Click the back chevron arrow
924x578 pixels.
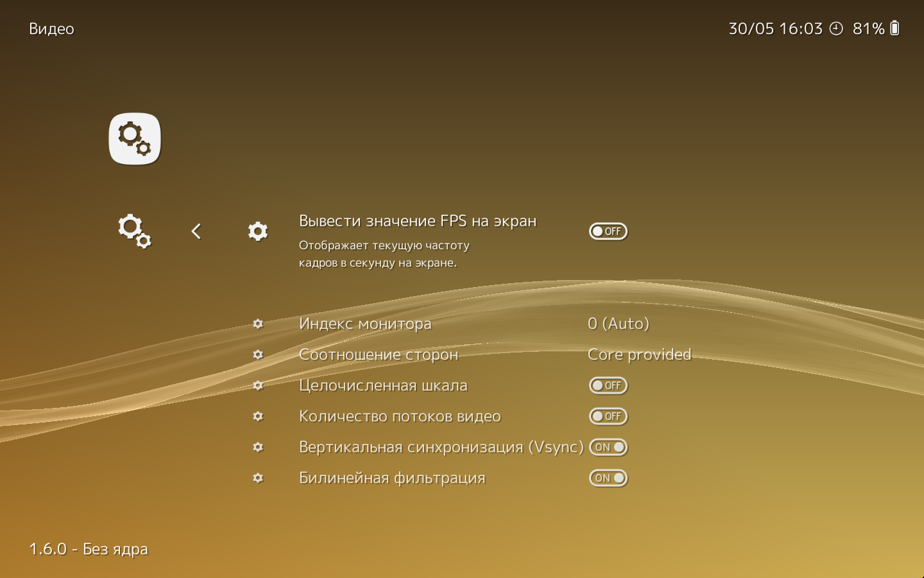pyautogui.click(x=196, y=231)
